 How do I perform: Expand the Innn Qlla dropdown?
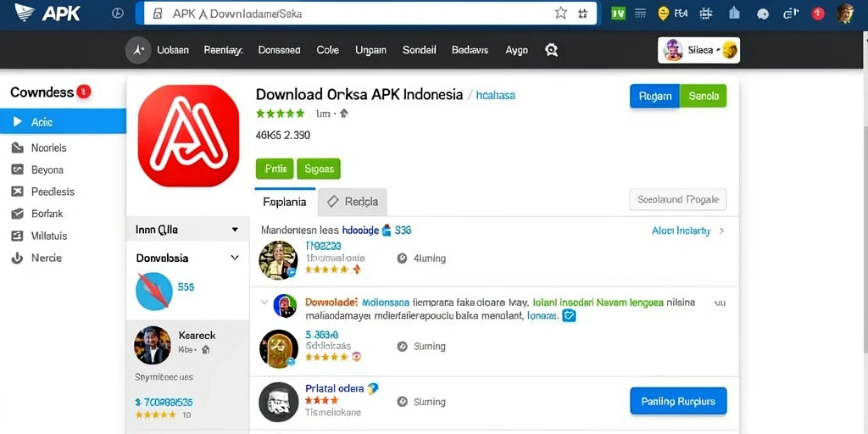[x=187, y=229]
